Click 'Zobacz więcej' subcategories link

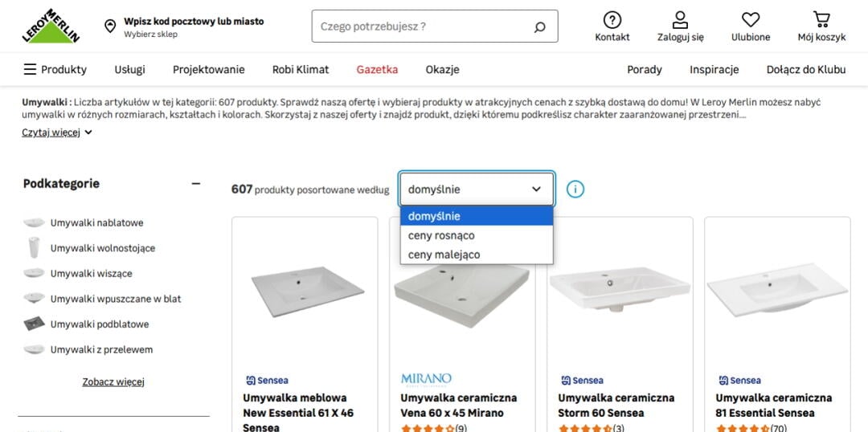[113, 381]
